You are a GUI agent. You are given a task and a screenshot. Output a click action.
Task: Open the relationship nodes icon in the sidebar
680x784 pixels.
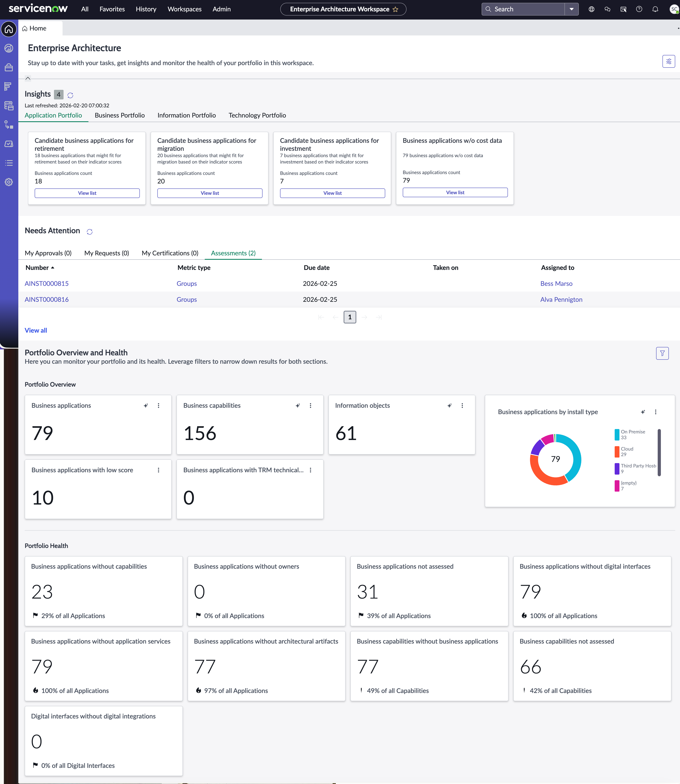pyautogui.click(x=9, y=125)
